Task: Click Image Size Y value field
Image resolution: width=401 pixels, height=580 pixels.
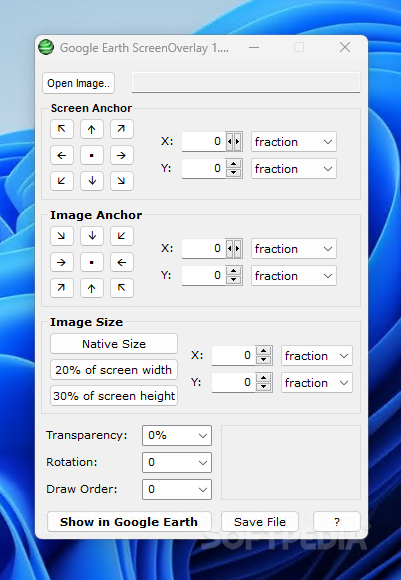Action: 233,382
